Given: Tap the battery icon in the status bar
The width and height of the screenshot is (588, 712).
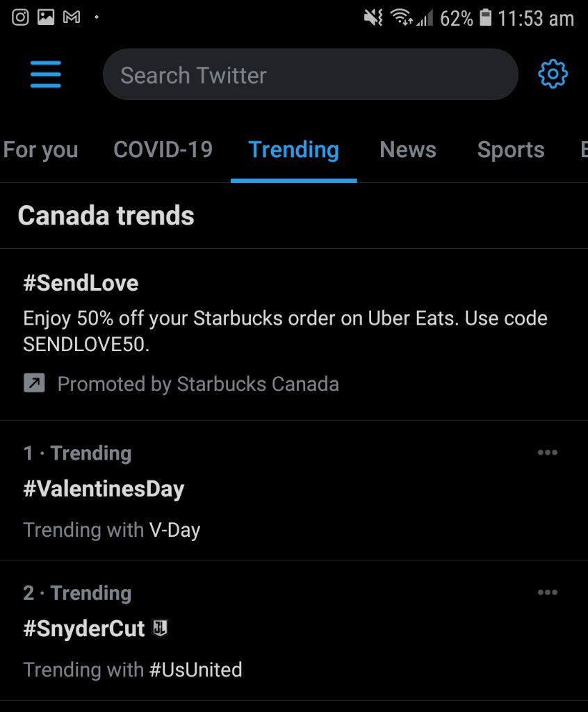Looking at the screenshot, I should pos(485,17).
